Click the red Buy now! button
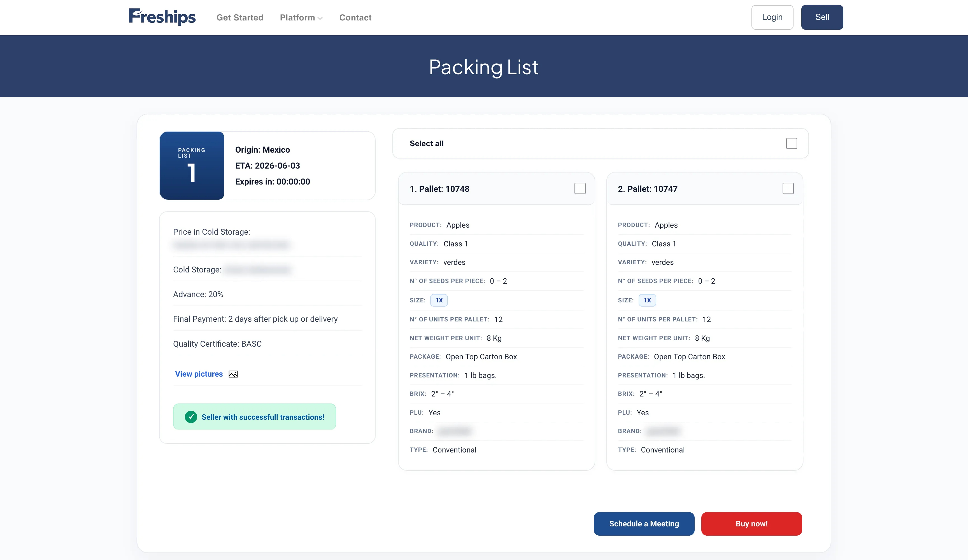The width and height of the screenshot is (968, 560). click(751, 524)
